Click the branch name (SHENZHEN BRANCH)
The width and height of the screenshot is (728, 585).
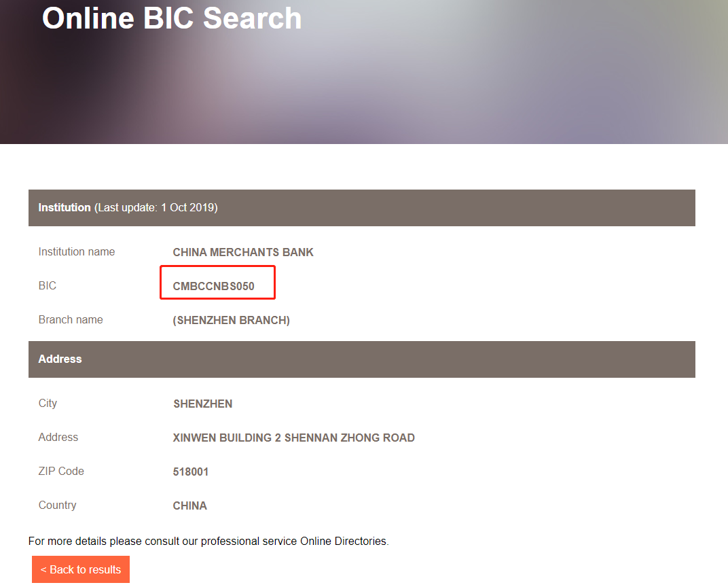pyautogui.click(x=231, y=320)
